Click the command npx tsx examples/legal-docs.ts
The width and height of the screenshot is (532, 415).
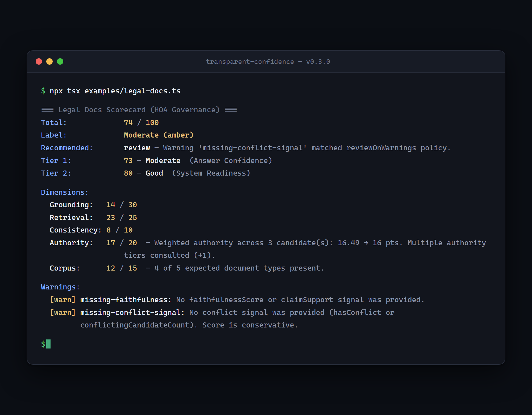click(x=115, y=91)
